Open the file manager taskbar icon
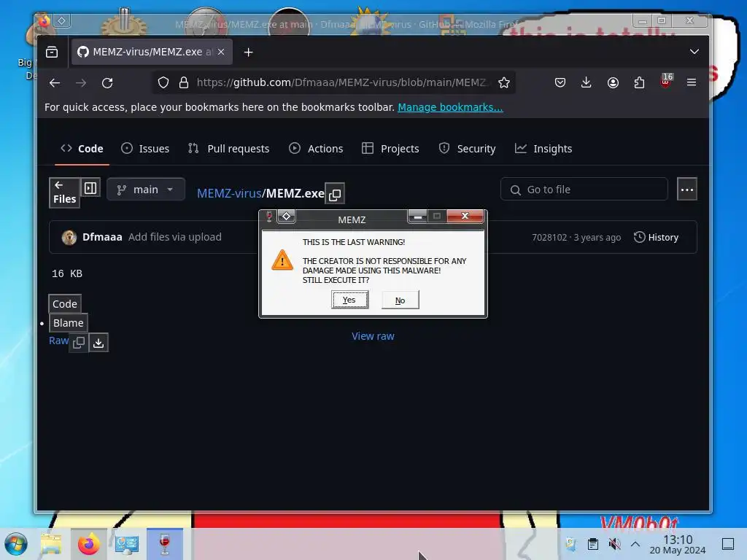747x560 pixels. [x=52, y=544]
